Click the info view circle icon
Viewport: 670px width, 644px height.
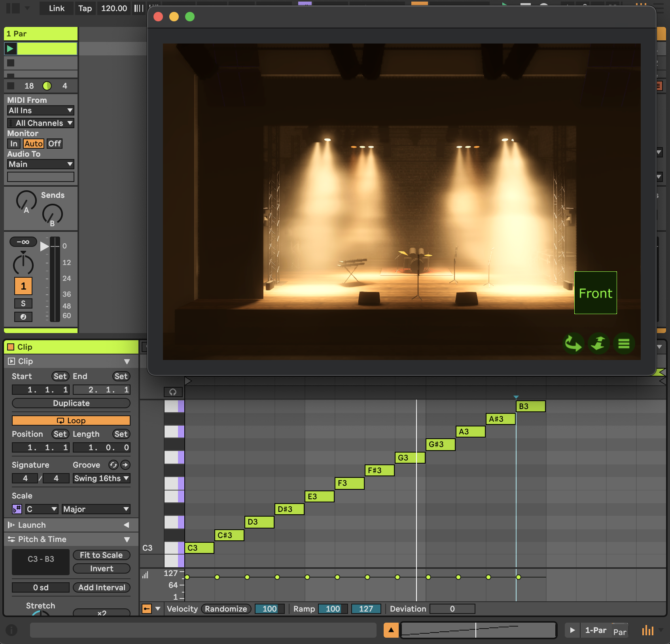pyautogui.click(x=11, y=630)
